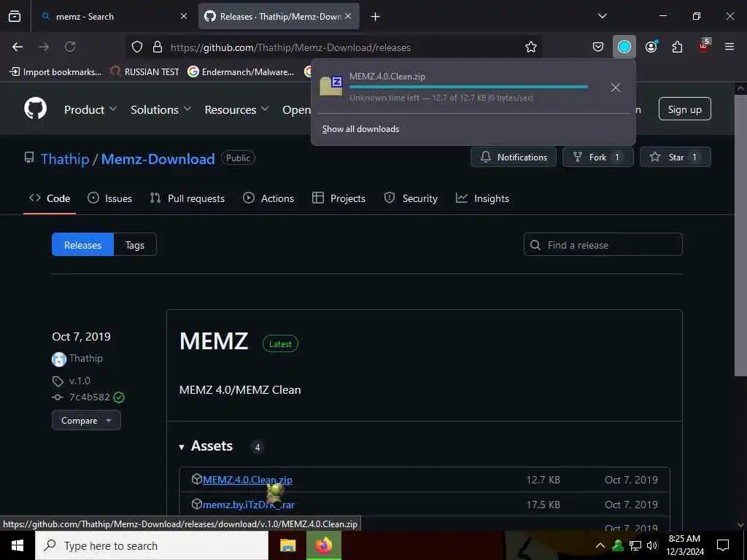Click Thathip's avatar under release date
This screenshot has height=560, width=747.
point(59,359)
